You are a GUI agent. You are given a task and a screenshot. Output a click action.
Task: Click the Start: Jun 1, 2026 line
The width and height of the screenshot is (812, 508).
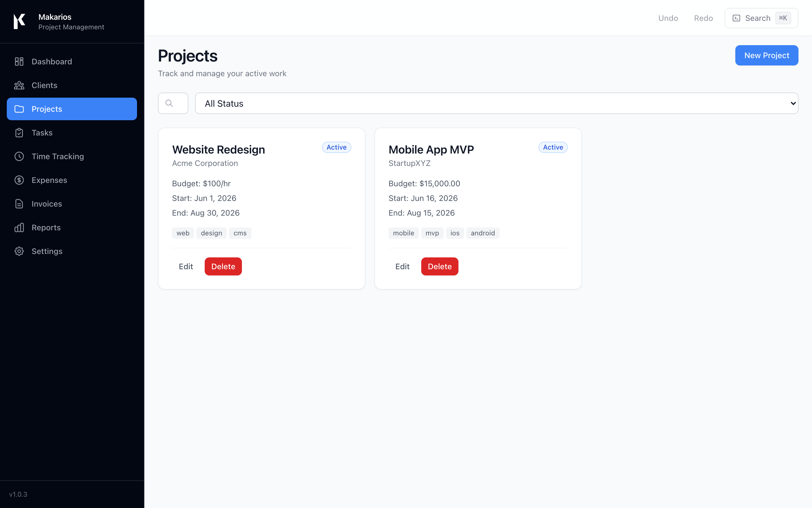tap(204, 198)
